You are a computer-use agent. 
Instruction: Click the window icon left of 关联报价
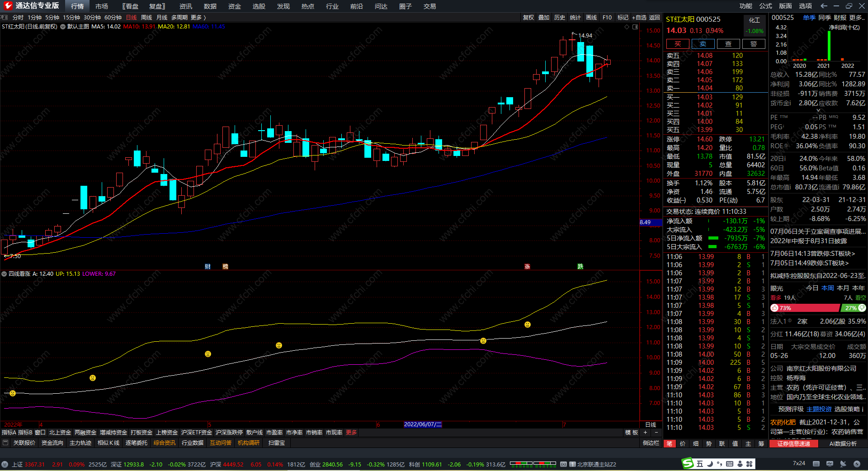5,443
